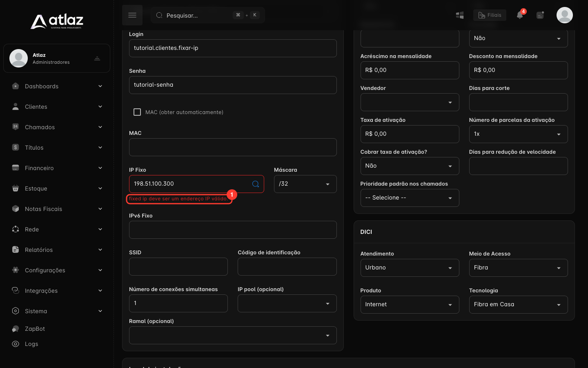Open the Logs menu item
Screen dimensions: 588x368
(x=31, y=344)
